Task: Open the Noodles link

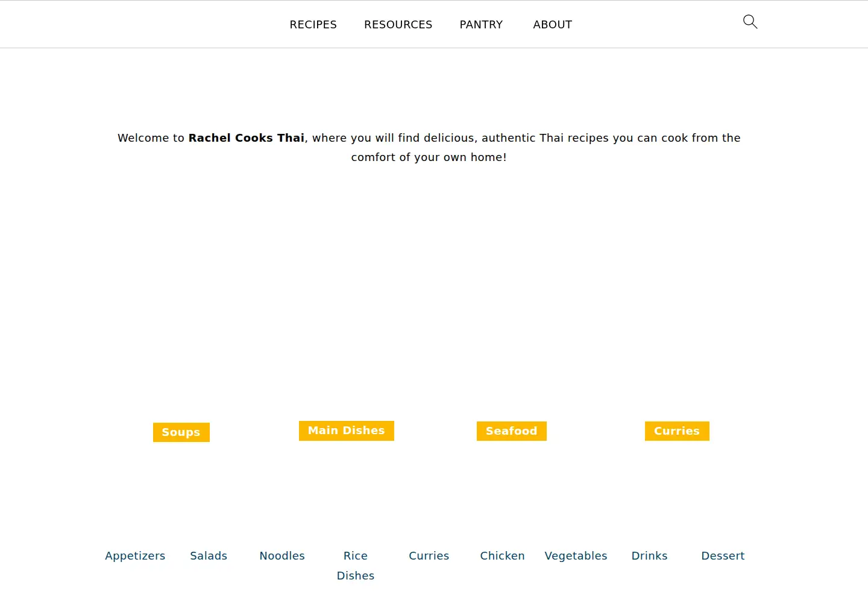Action: tap(282, 556)
